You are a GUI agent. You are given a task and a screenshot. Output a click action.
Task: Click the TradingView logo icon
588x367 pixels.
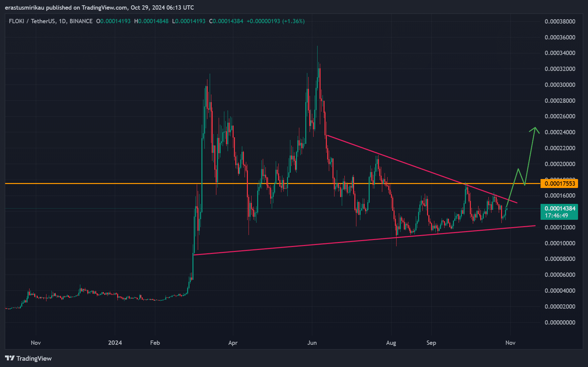[10, 358]
